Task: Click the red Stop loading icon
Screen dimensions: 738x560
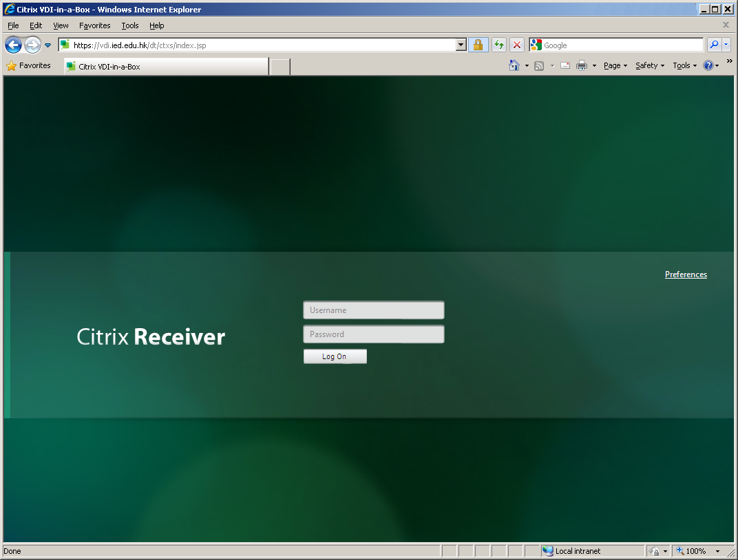Action: click(517, 45)
